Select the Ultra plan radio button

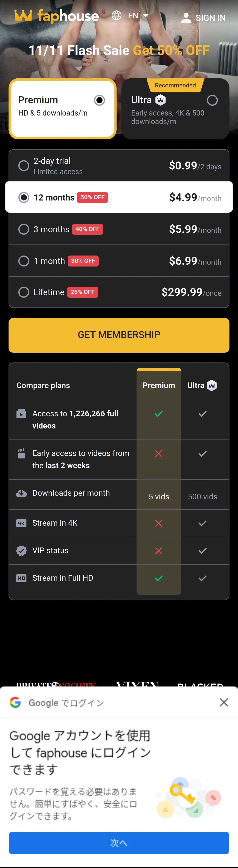[x=212, y=100]
